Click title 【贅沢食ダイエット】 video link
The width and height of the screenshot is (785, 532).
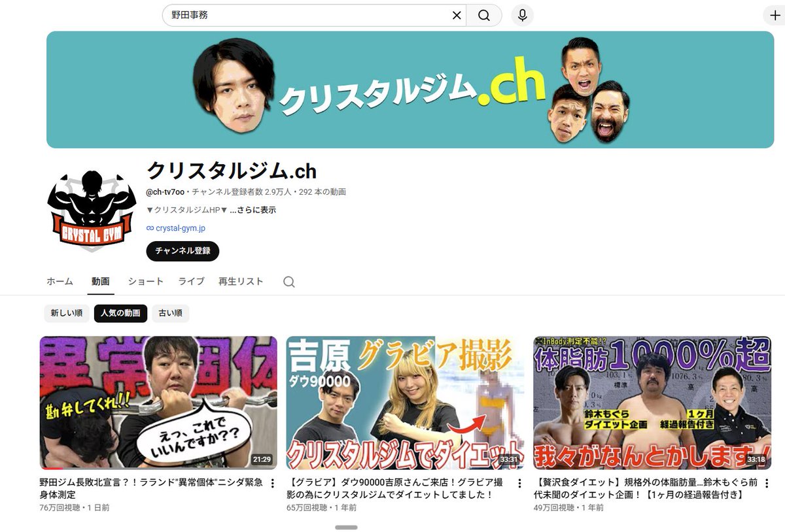[x=645, y=489]
